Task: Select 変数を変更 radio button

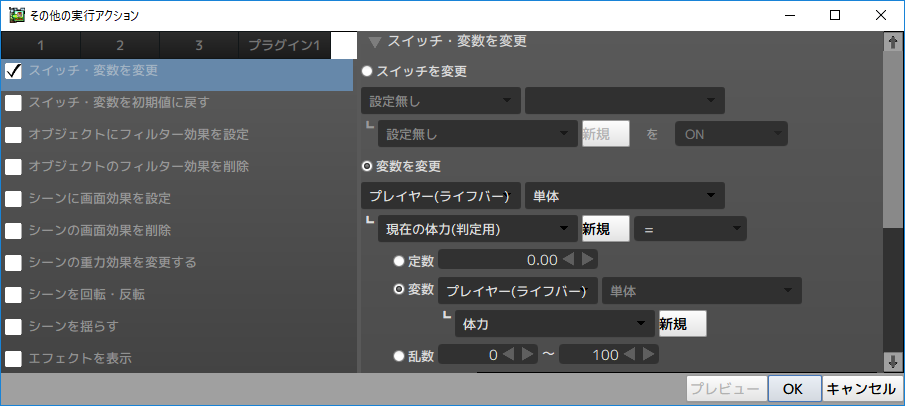Action: pyautogui.click(x=367, y=166)
